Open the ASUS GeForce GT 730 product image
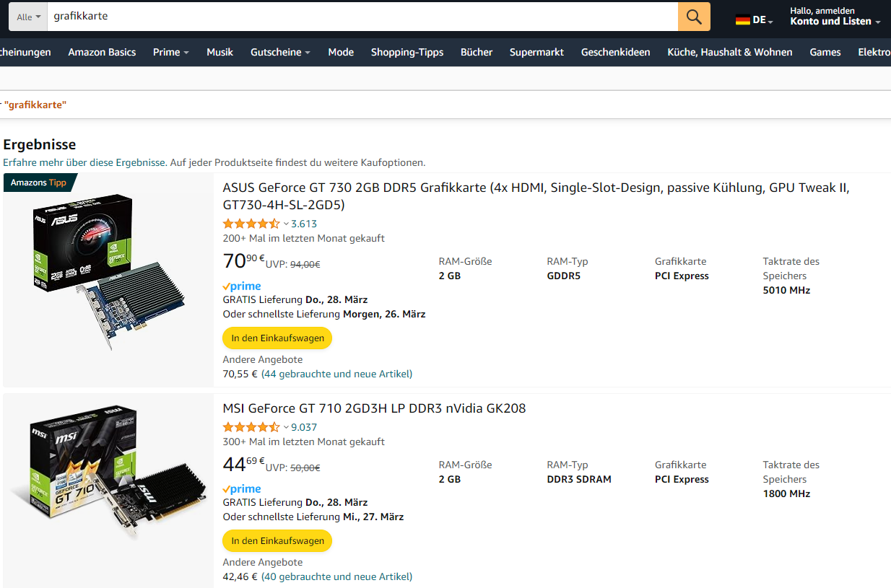The image size is (891, 588). (x=108, y=272)
